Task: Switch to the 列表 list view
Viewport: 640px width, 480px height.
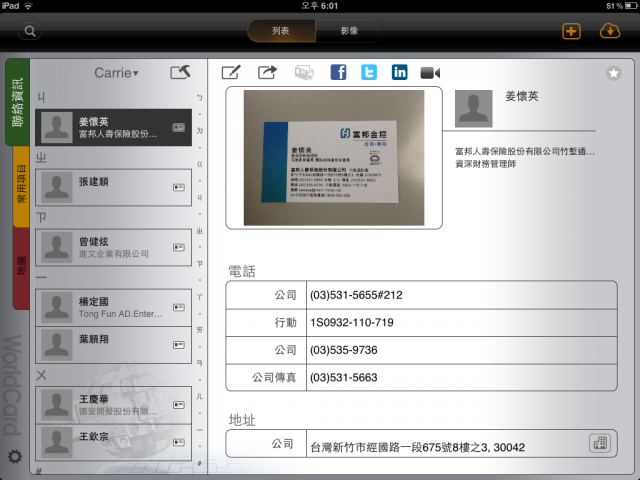Action: (281, 31)
